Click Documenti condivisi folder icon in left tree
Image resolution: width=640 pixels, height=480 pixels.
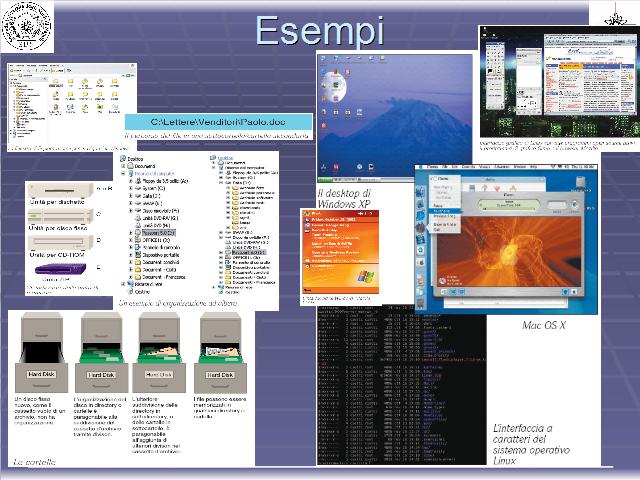(x=138, y=262)
